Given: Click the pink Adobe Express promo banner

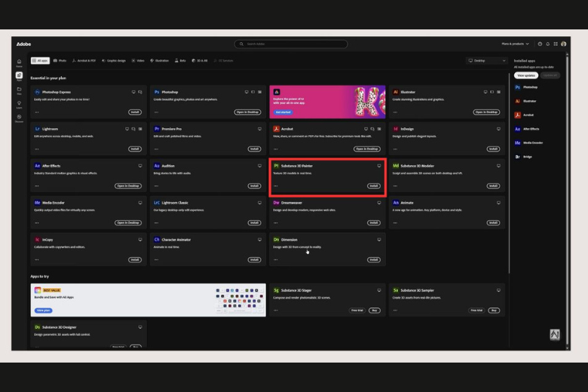Looking at the screenshot, I should coord(327,102).
